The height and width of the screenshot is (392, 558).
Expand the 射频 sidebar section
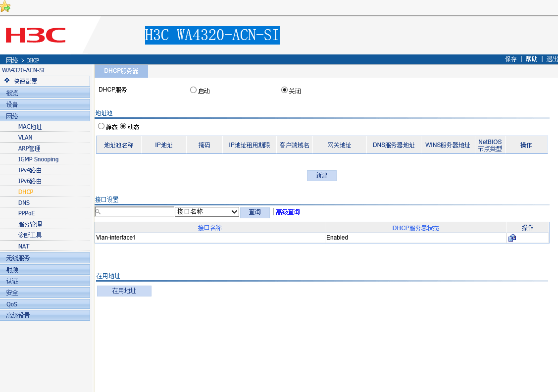(x=45, y=270)
